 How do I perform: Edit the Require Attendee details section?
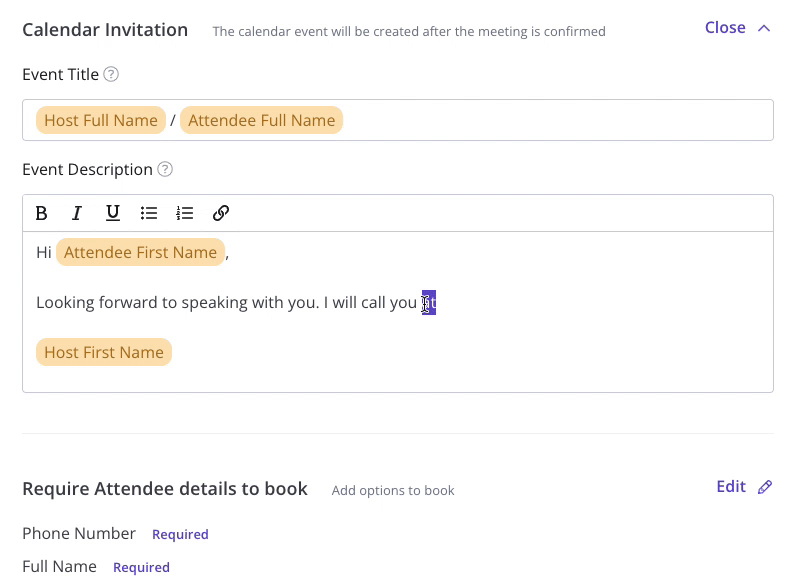pos(731,487)
